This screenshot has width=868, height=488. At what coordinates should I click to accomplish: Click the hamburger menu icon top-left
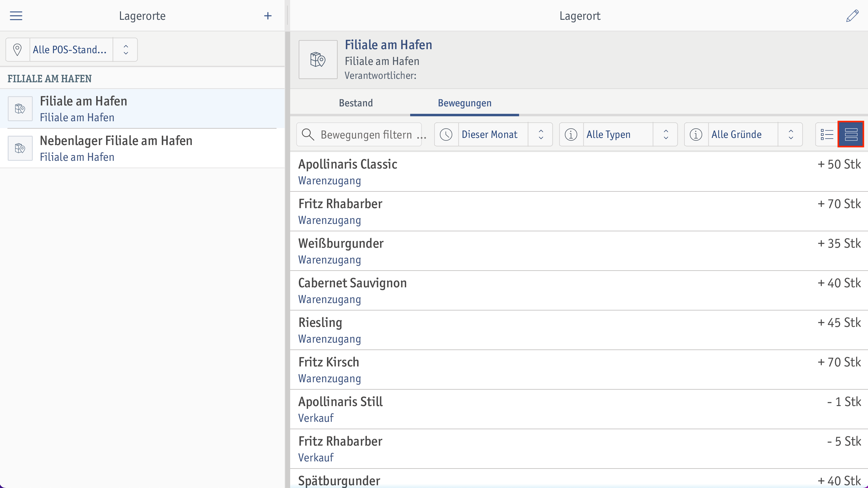point(16,15)
